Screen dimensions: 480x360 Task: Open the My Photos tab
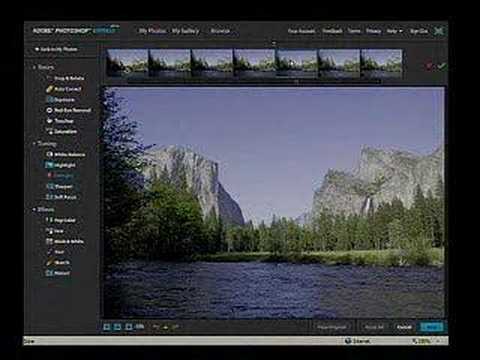(x=152, y=31)
